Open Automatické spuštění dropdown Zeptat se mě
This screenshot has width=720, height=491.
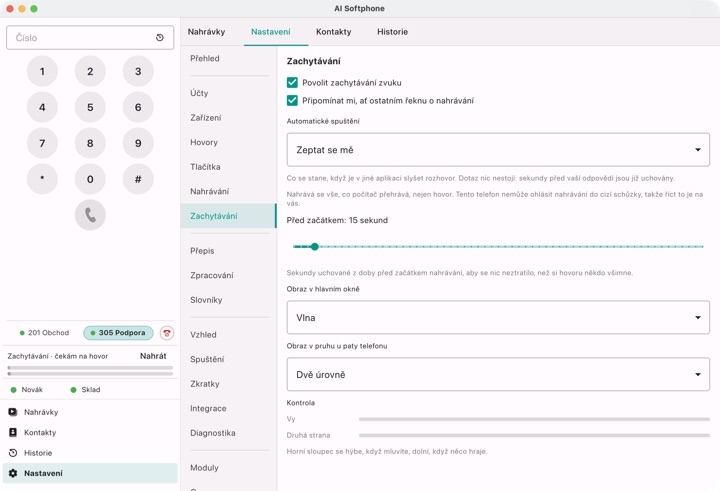[498, 150]
